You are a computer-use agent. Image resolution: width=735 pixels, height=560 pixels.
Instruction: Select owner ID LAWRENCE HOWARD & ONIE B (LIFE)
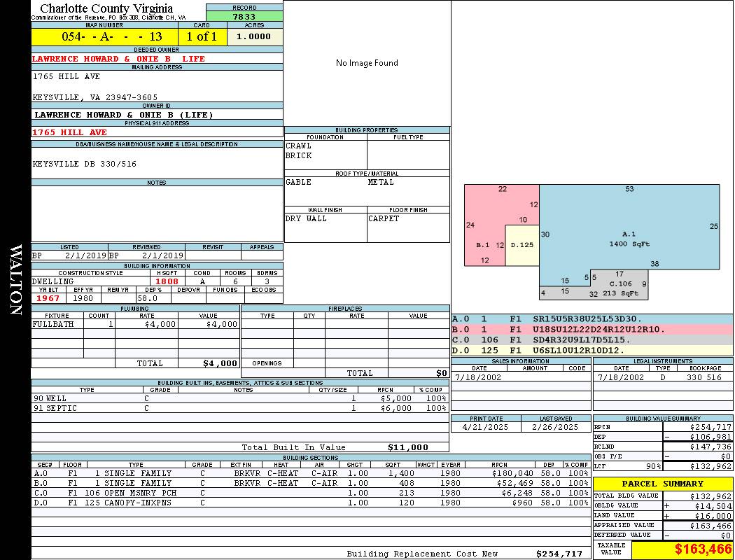(x=124, y=115)
